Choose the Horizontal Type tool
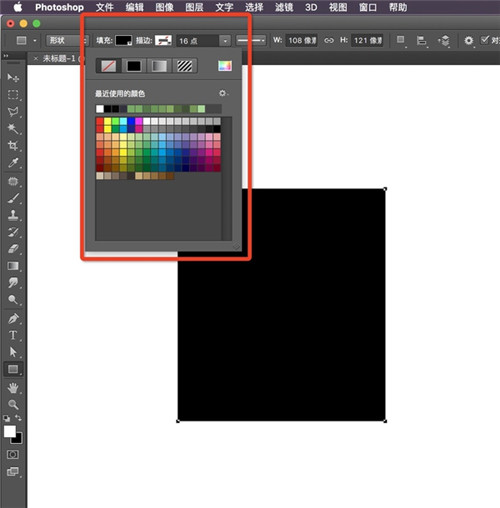The height and width of the screenshot is (508, 500). (13, 335)
